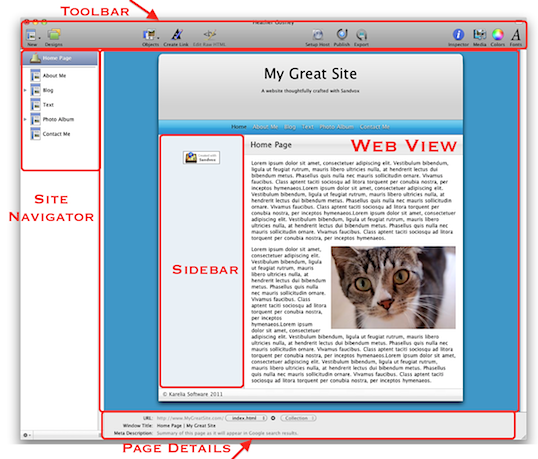Viewport: 538px width, 459px height.
Task: Expand the Photo Album disclosure triangle
Action: click(x=25, y=119)
